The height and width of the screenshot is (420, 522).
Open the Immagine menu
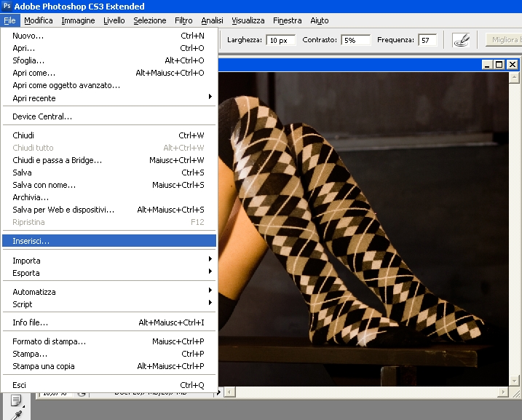[78, 20]
